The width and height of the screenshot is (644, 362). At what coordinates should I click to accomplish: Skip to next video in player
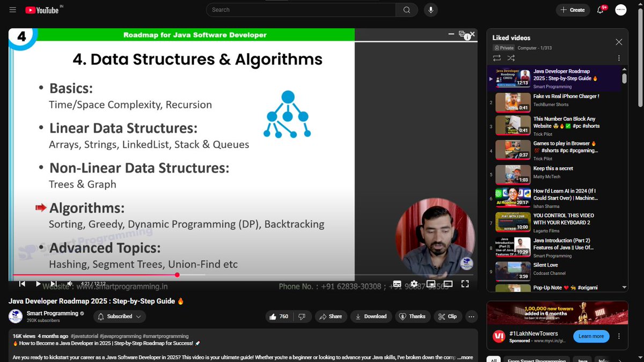(54, 284)
